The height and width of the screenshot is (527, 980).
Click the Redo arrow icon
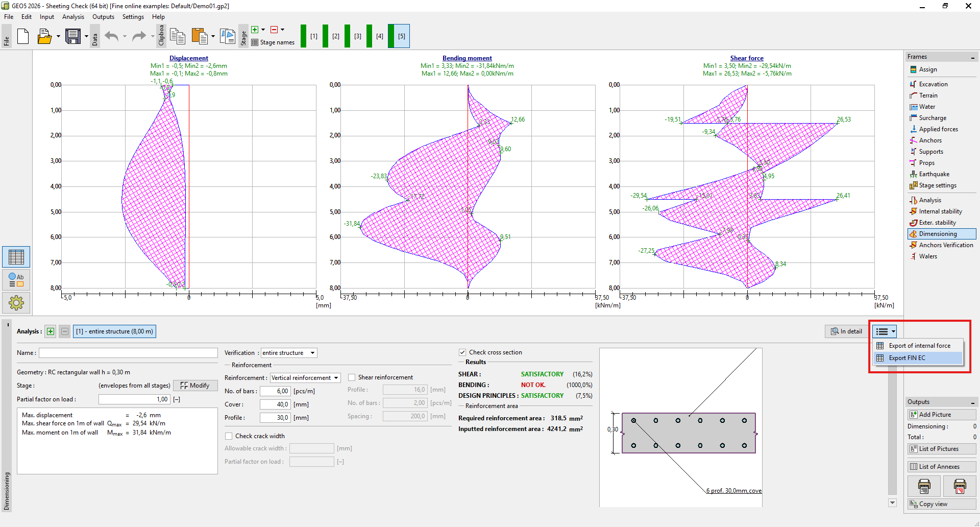(x=139, y=36)
